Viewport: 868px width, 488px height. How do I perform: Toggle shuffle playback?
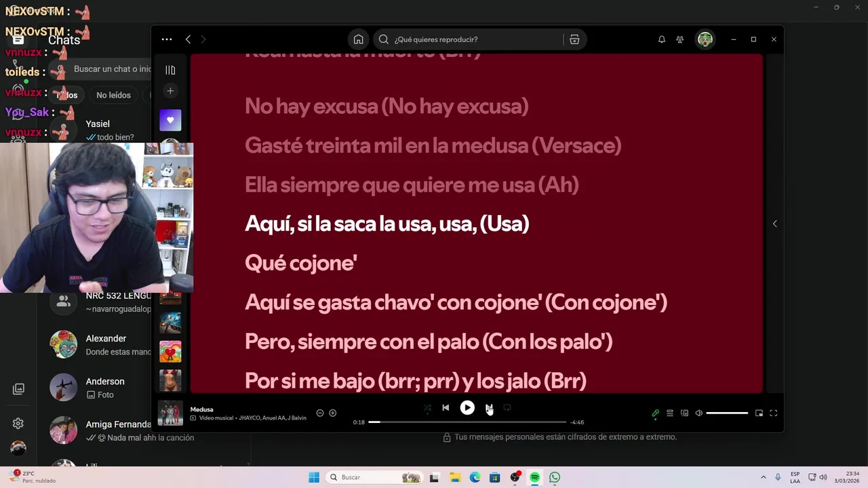click(427, 408)
